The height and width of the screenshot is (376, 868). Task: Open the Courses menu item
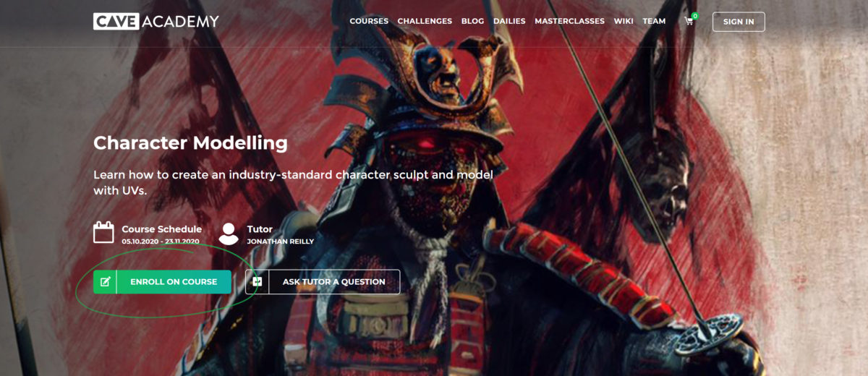pyautogui.click(x=369, y=21)
